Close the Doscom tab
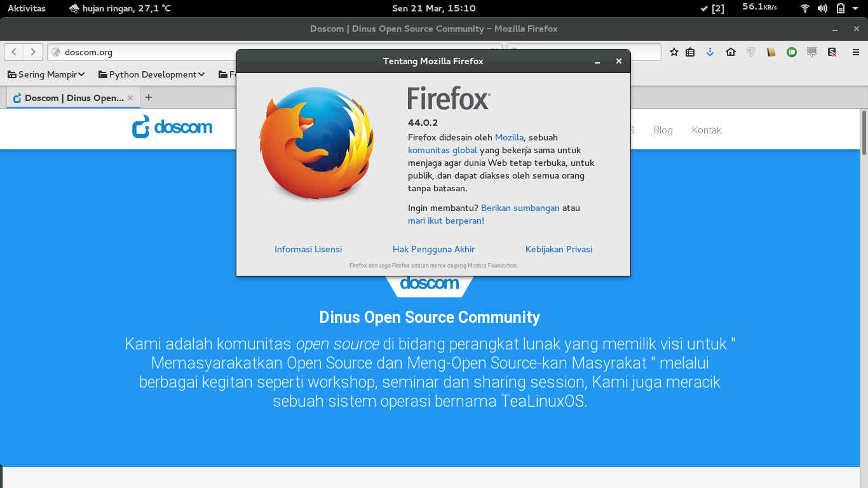The width and height of the screenshot is (868, 488). click(130, 98)
